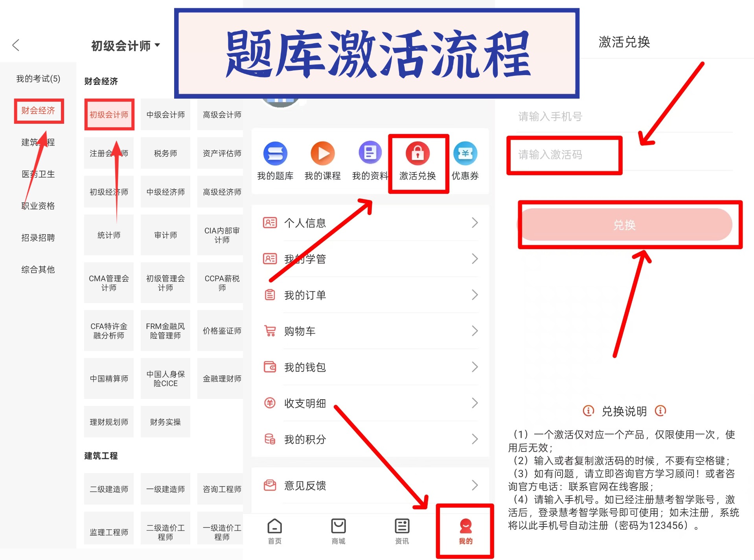754x560 pixels.
Task: Open the 初级会计师 exam selector dropdown
Action: 124,45
